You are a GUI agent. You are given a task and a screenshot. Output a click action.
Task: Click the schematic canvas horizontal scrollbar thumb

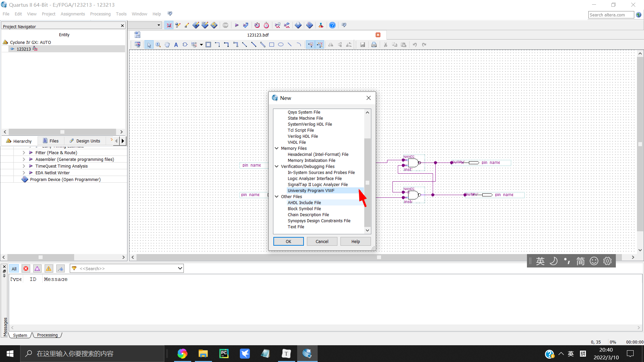[x=379, y=257]
